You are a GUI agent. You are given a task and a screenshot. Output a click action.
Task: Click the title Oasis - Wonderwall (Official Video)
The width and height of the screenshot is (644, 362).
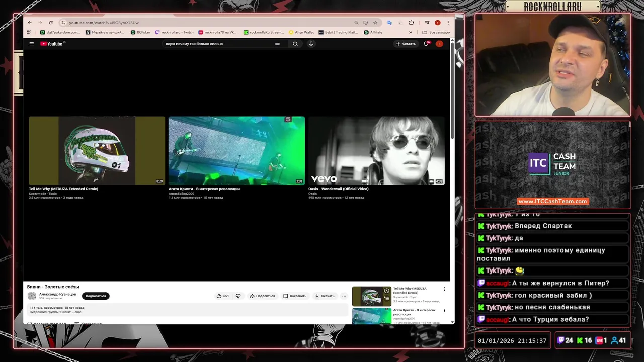coord(339,189)
